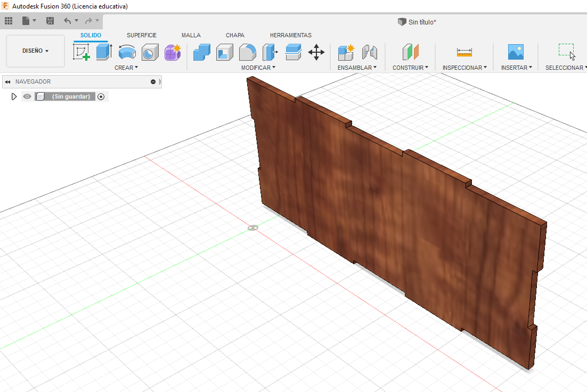The image size is (587, 392).
Task: Expand the (Sin guardar) tree node
Action: [14, 96]
